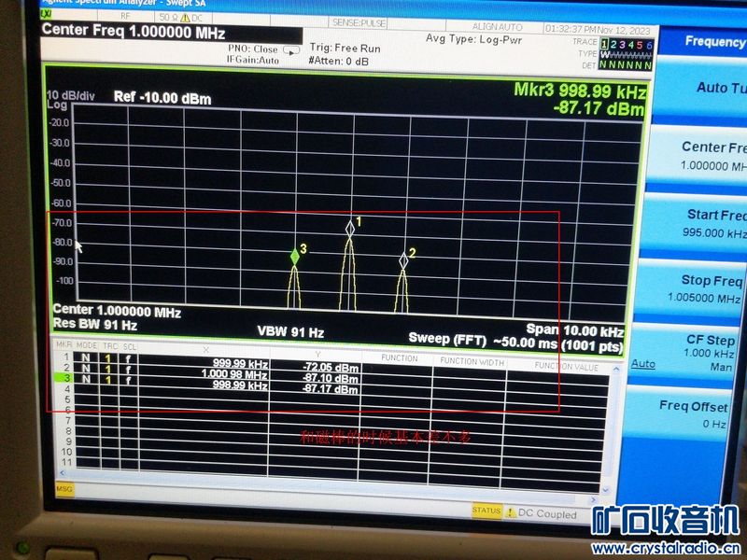Click the DET row N indicators
Viewport: 747px width, 560px height.
pos(626,64)
